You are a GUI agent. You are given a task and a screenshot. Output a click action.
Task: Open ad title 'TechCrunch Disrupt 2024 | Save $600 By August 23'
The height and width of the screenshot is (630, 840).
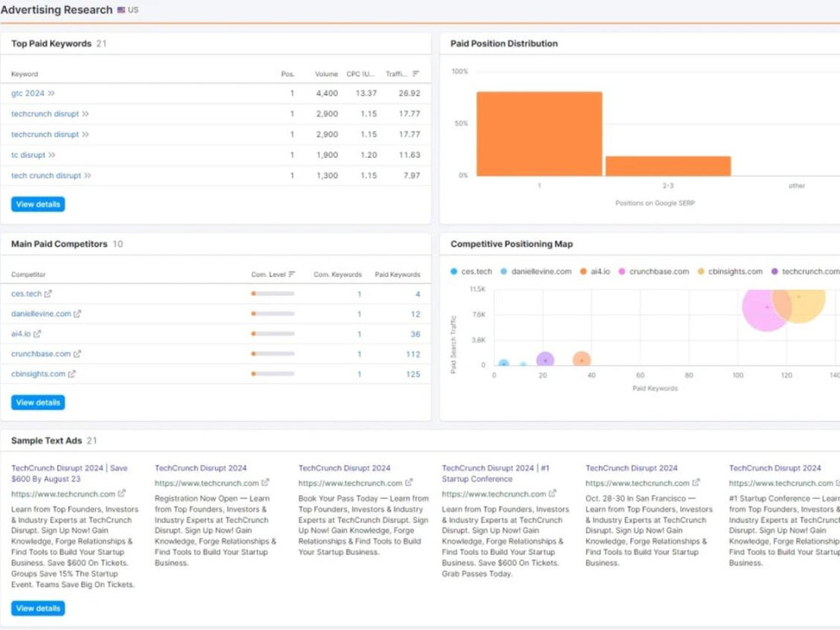pyautogui.click(x=69, y=473)
